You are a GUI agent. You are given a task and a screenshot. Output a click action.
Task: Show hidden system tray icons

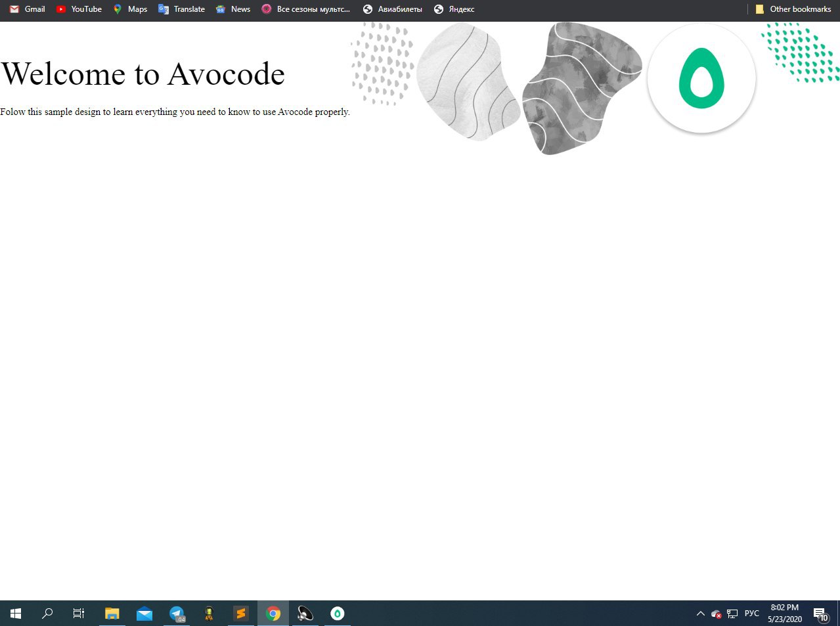pos(700,614)
